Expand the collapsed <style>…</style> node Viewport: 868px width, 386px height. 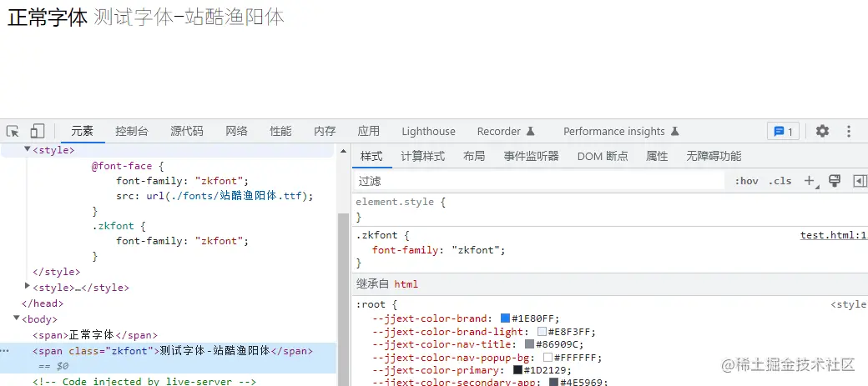[27, 286]
